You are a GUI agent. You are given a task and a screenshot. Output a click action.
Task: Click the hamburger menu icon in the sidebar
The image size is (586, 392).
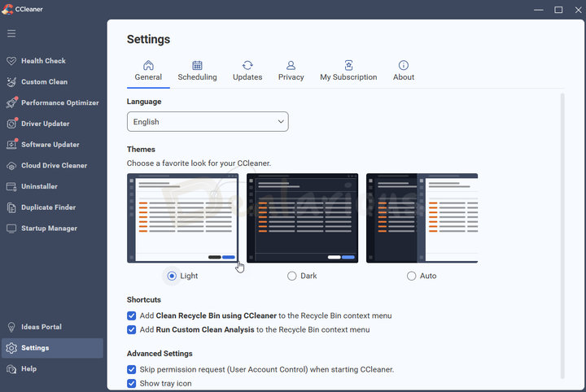click(11, 33)
